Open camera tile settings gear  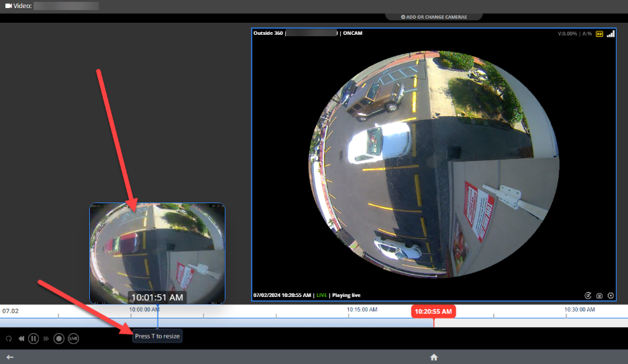pyautogui.click(x=611, y=296)
